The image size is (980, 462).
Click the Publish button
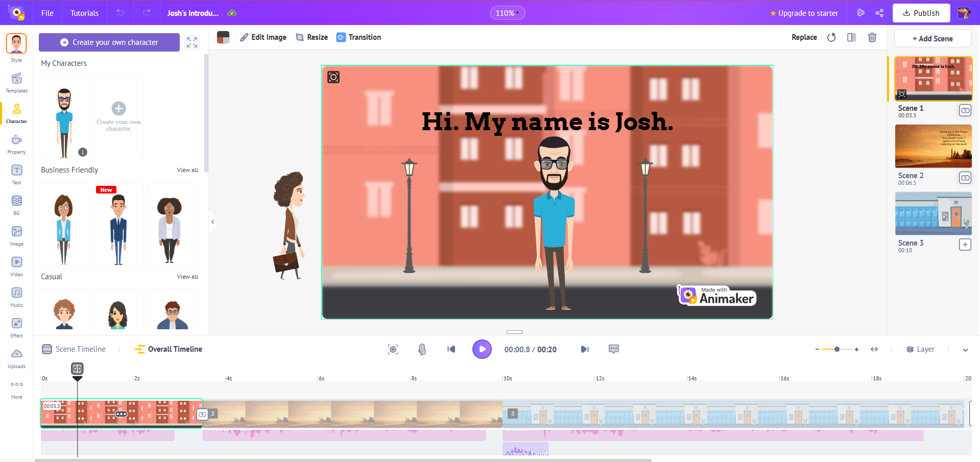pyautogui.click(x=921, y=13)
